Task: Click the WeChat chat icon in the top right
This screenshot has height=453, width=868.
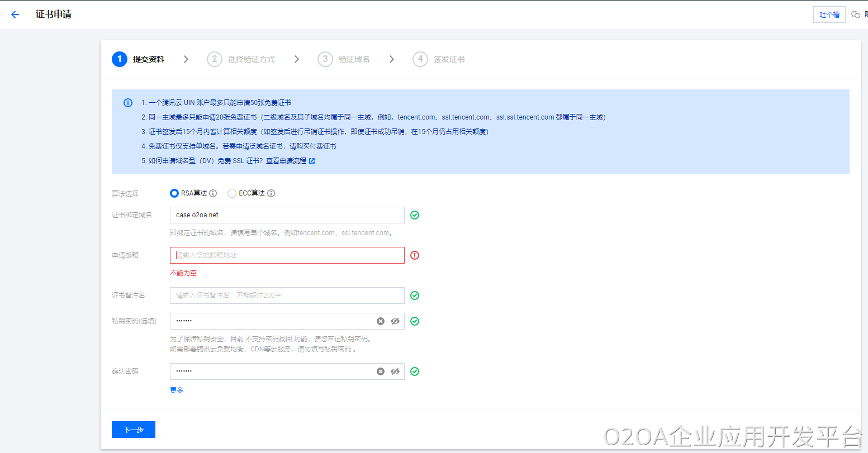Action: point(855,15)
